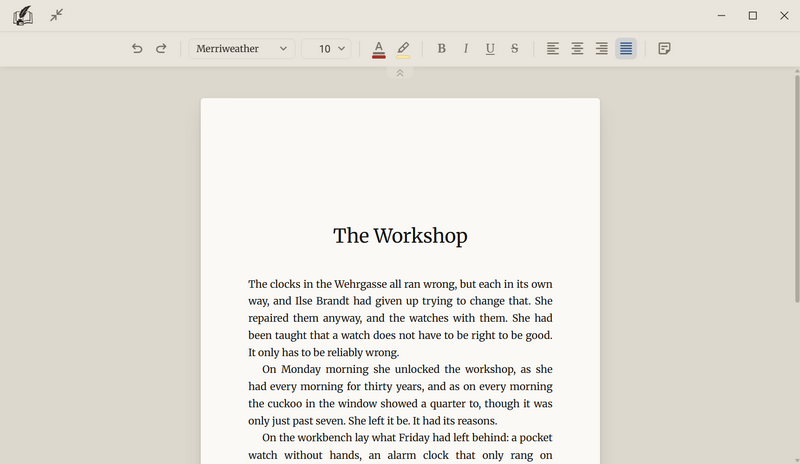The width and height of the screenshot is (800, 464).
Task: Toggle underline formatting
Action: [x=490, y=48]
